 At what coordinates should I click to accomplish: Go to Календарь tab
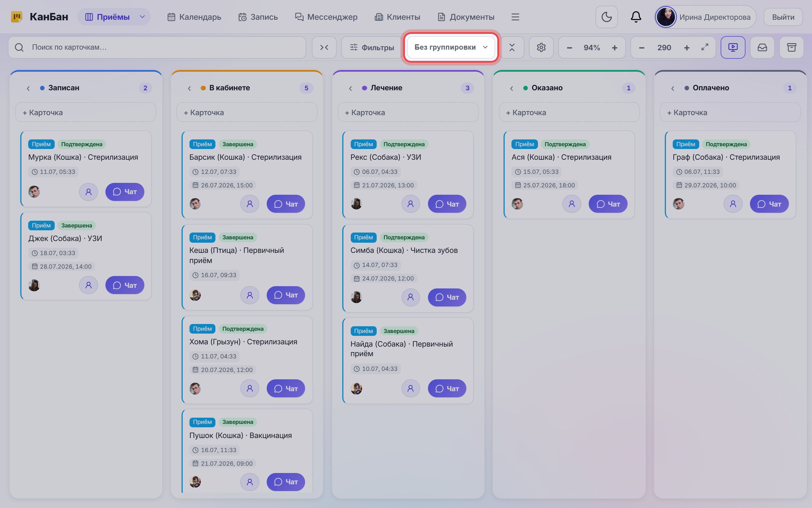[194, 17]
